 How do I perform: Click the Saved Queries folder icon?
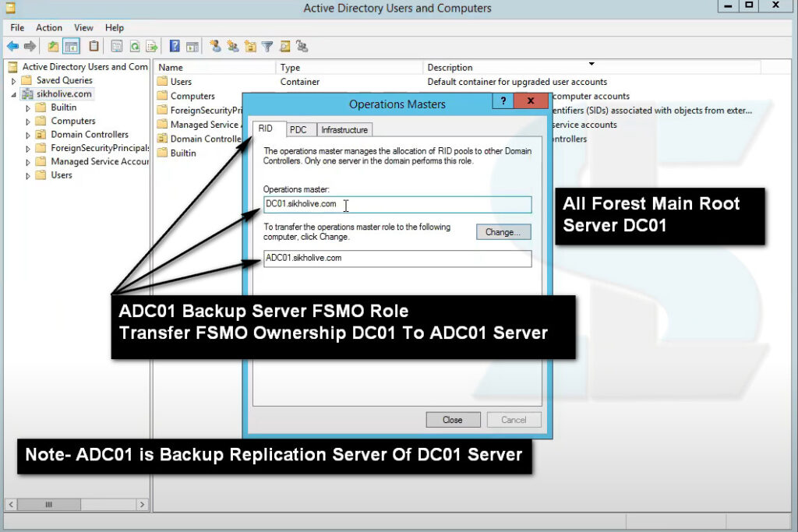pos(27,80)
